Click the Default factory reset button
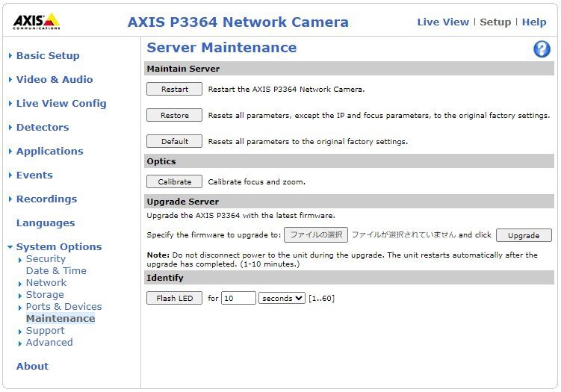 tap(174, 141)
